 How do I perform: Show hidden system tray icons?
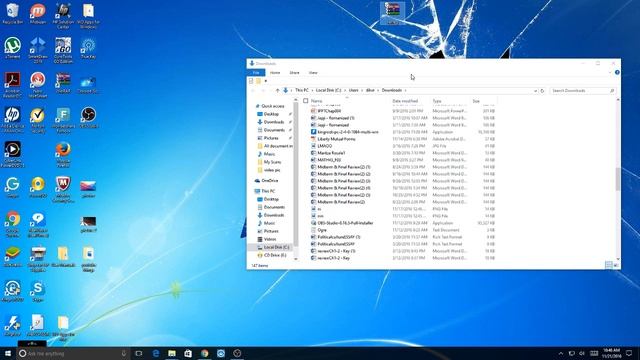click(x=561, y=353)
